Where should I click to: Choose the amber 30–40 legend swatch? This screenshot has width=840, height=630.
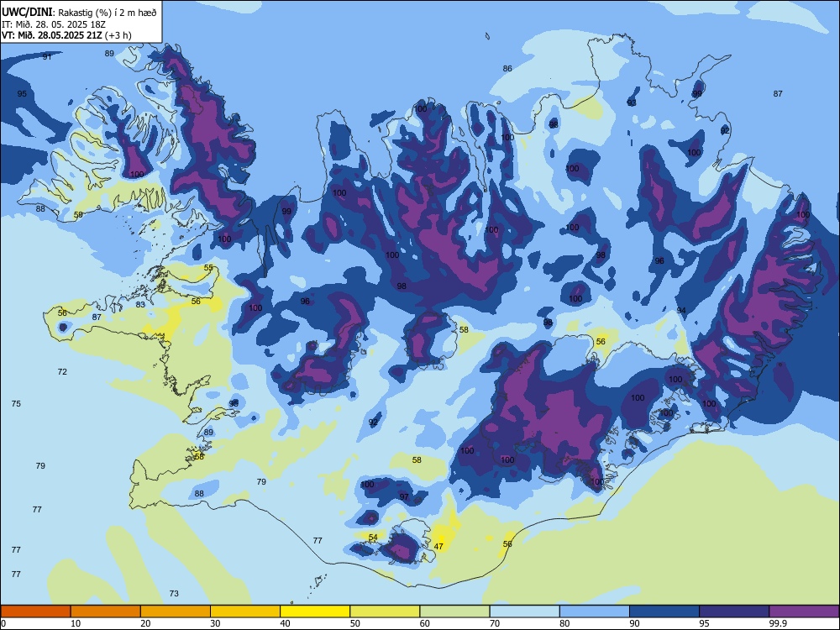pyautogui.click(x=245, y=612)
